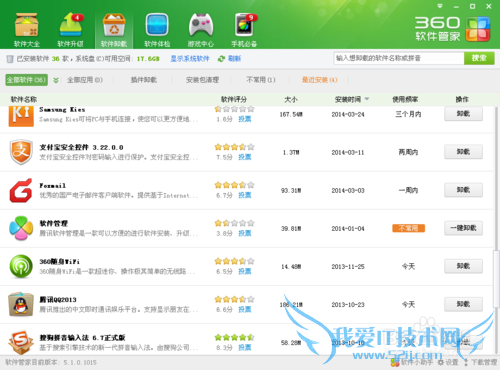Image resolution: width=500 pixels, height=370 pixels.
Task: Click the 刷新 refresh link
Action: pyautogui.click(x=234, y=59)
